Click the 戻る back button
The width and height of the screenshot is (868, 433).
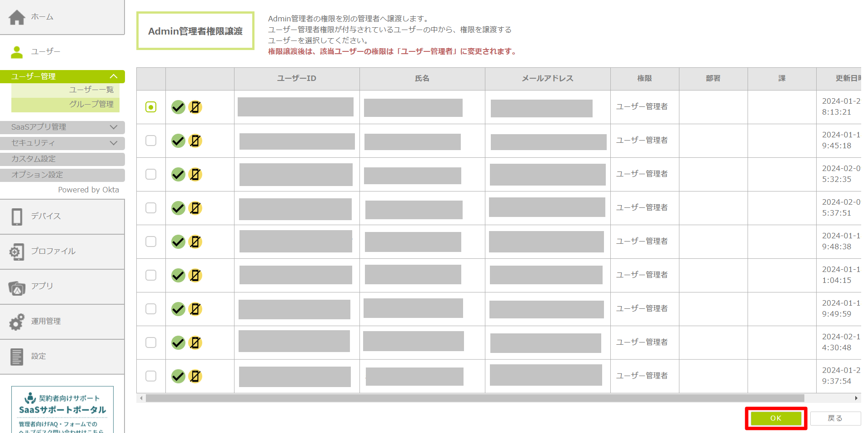[x=835, y=418]
